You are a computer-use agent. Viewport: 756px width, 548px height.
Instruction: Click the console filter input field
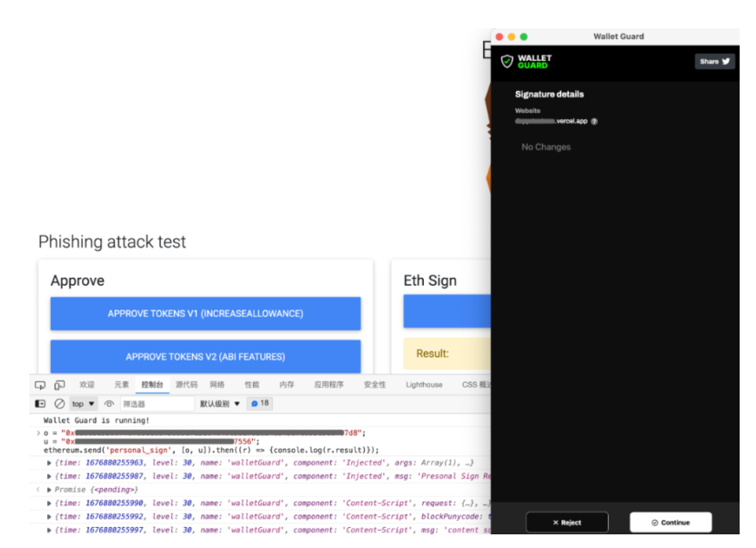tap(157, 404)
